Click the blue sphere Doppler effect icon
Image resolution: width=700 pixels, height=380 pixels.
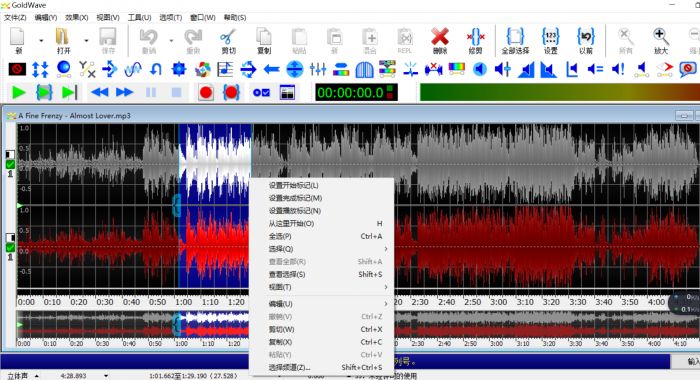[x=63, y=69]
